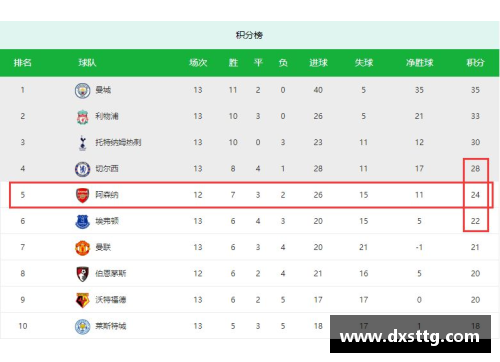This screenshot has width=500, height=362.
Task: Open the 阿森纳 team name link
Action: point(107,195)
